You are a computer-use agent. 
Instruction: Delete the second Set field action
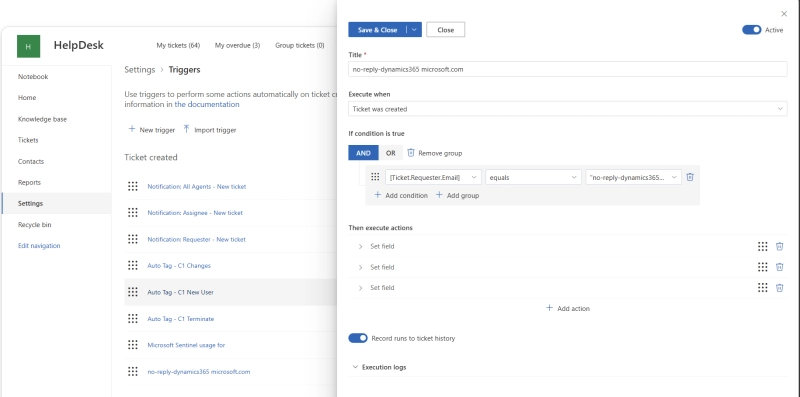pyautogui.click(x=780, y=267)
